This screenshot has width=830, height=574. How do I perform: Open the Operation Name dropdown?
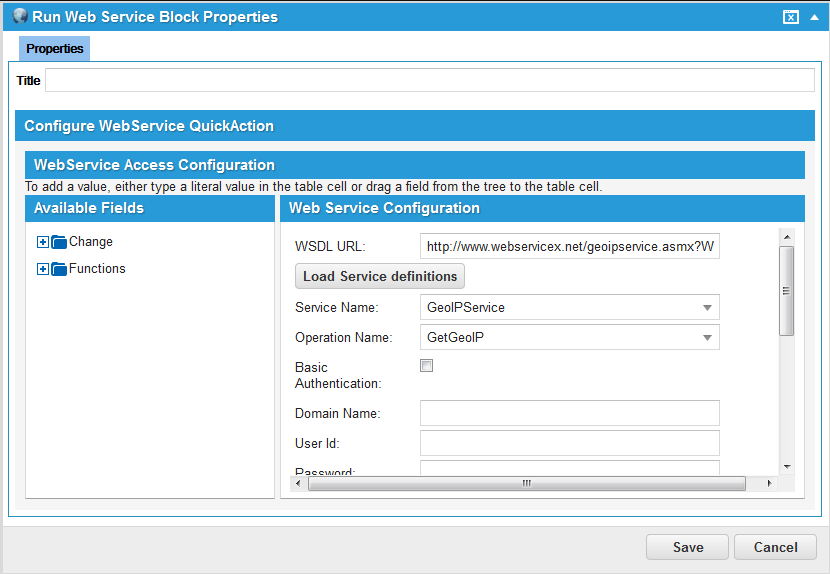pos(707,338)
